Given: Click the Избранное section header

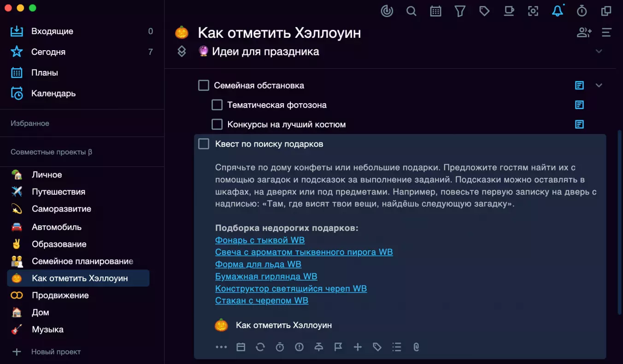Looking at the screenshot, I should coord(30,123).
